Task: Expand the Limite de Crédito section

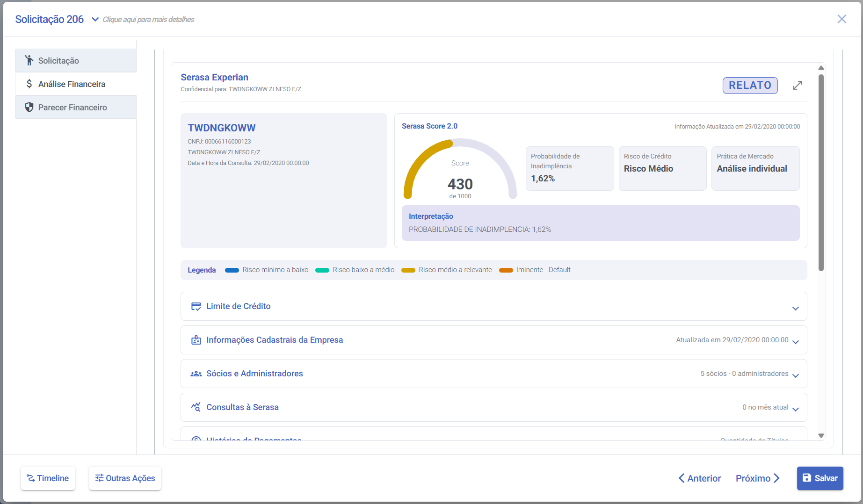Action: pyautogui.click(x=493, y=306)
